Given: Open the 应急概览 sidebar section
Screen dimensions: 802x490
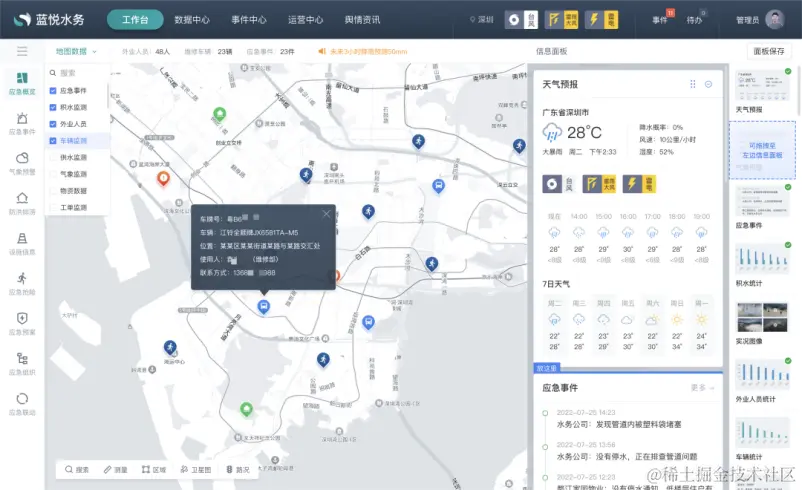Looking at the screenshot, I should (22, 84).
